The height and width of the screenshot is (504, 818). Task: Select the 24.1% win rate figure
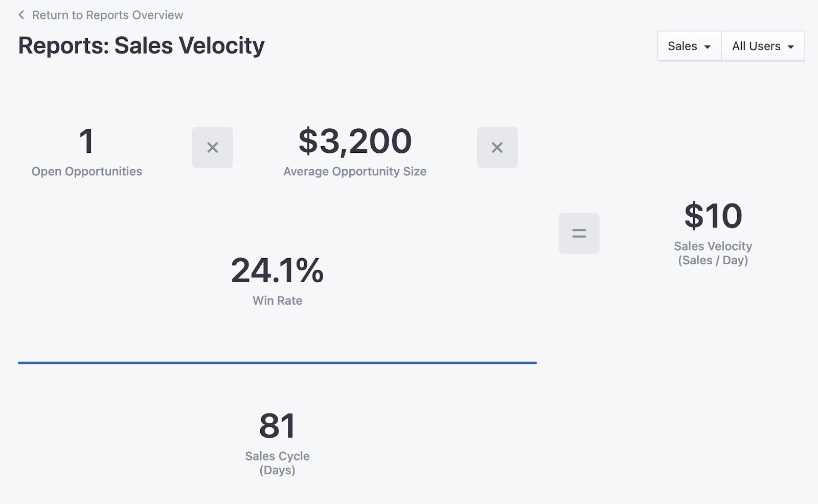pos(277,270)
